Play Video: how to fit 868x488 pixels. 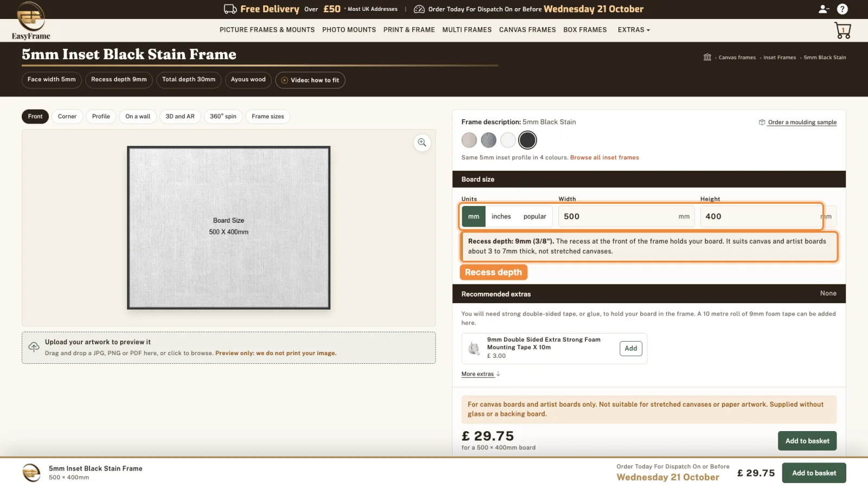(x=310, y=80)
